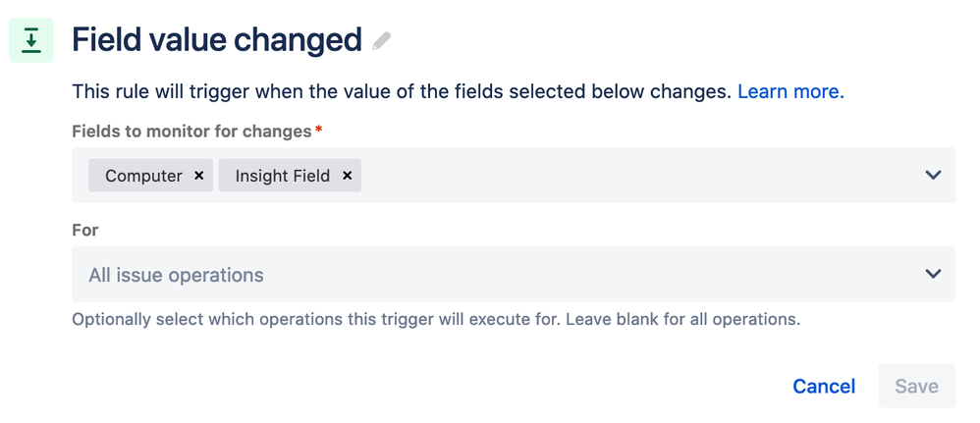Click the All issue operations placeholder
Viewport: 980px width, 423px height.
pyautogui.click(x=176, y=275)
